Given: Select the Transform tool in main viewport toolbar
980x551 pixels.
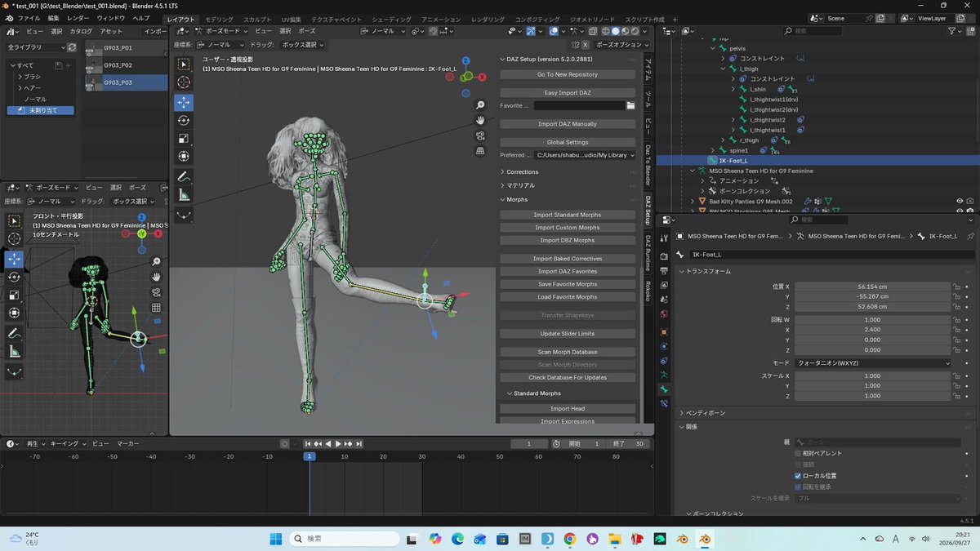Looking at the screenshot, I should (184, 156).
